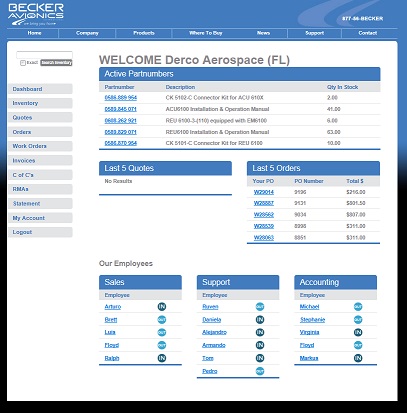
Task: Click the status icon beside Floyd in Accounting
Action: coord(358,345)
